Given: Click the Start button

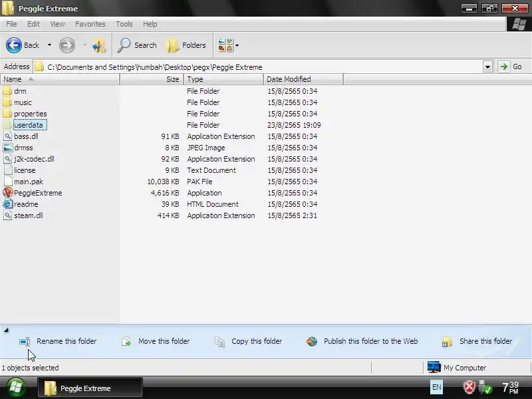Looking at the screenshot, I should 15,388.
